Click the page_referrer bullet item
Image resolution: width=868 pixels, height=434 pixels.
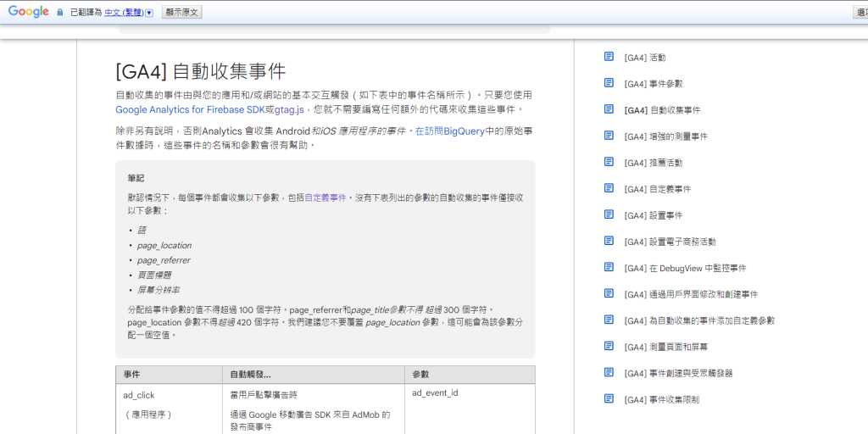tap(164, 260)
